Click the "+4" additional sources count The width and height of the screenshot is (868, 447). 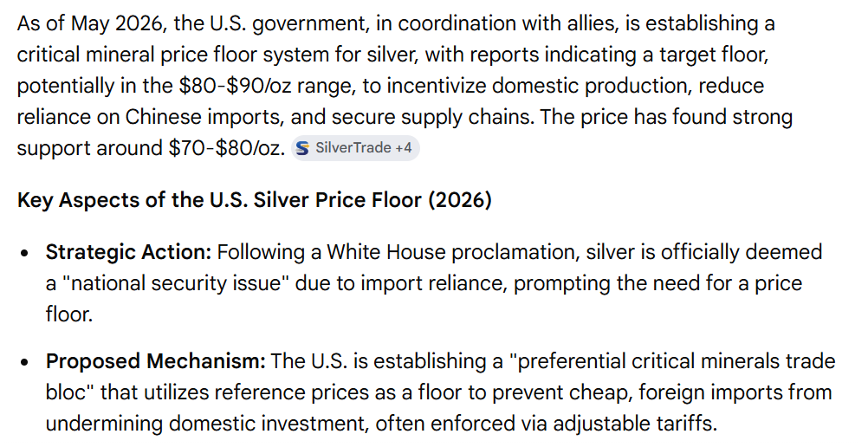point(403,148)
